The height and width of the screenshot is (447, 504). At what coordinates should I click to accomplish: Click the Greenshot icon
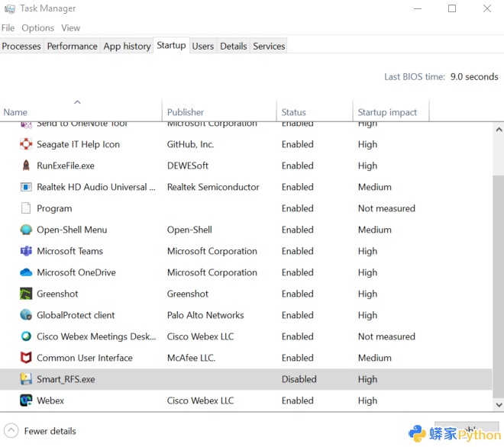click(x=26, y=294)
